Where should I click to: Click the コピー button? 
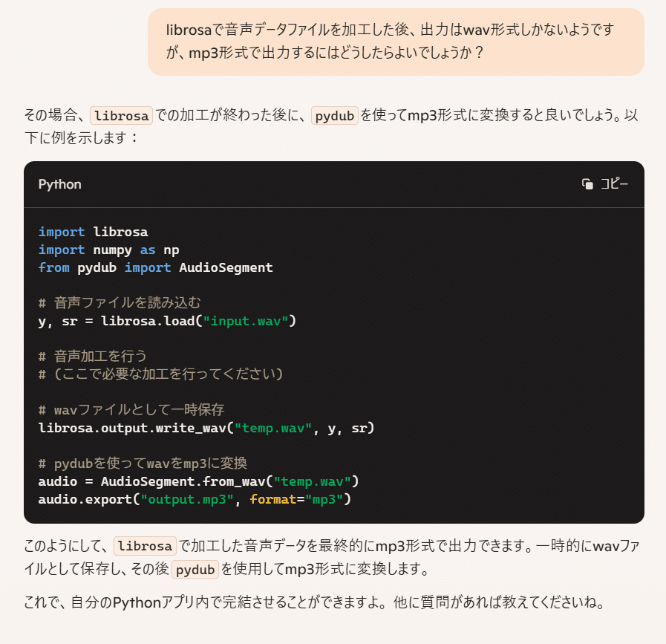click(615, 183)
